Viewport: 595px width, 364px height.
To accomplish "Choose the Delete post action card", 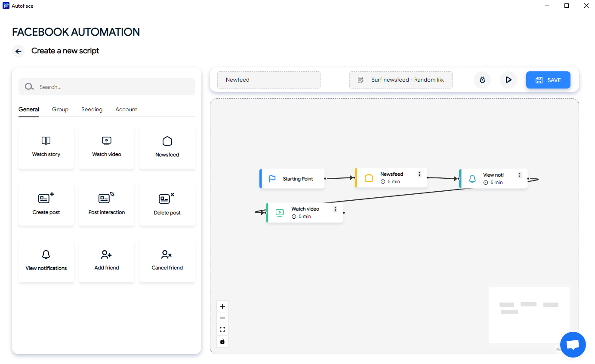I will point(167,205).
